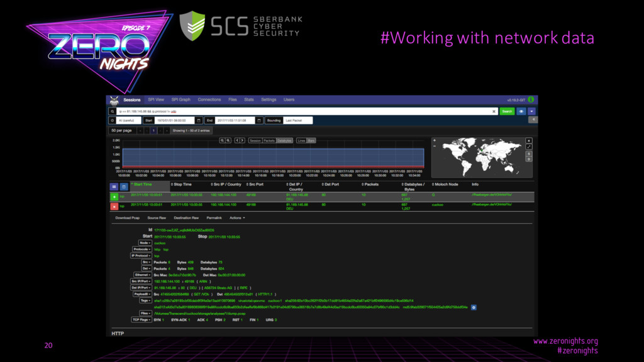Open the Last Packet bounding dropdown
This screenshot has height=362, width=644.
[297, 120]
